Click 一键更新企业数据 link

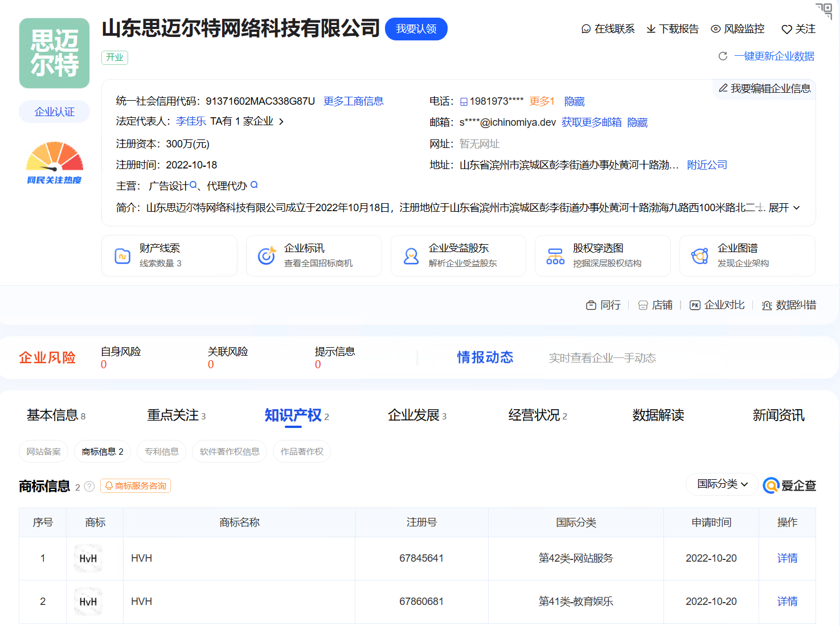[775, 56]
